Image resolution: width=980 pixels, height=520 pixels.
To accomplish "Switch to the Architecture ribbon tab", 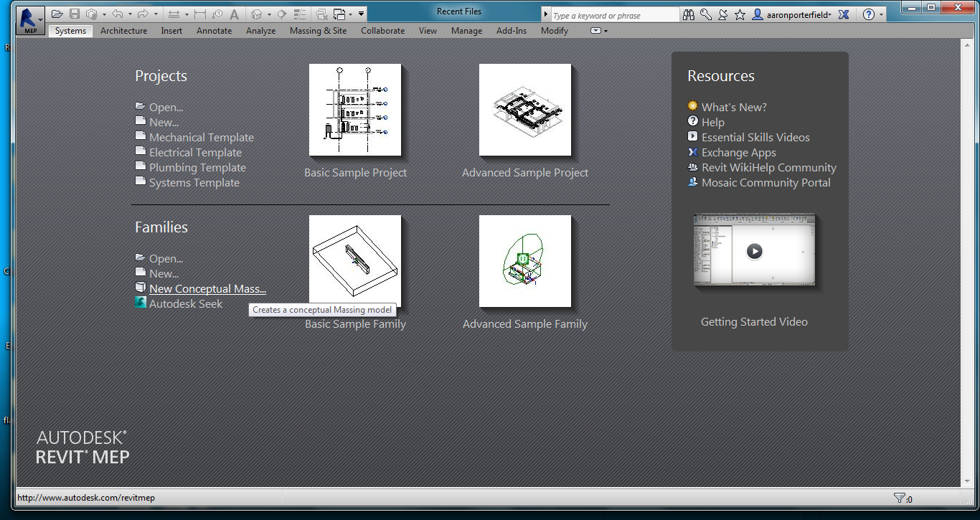I will (x=123, y=31).
